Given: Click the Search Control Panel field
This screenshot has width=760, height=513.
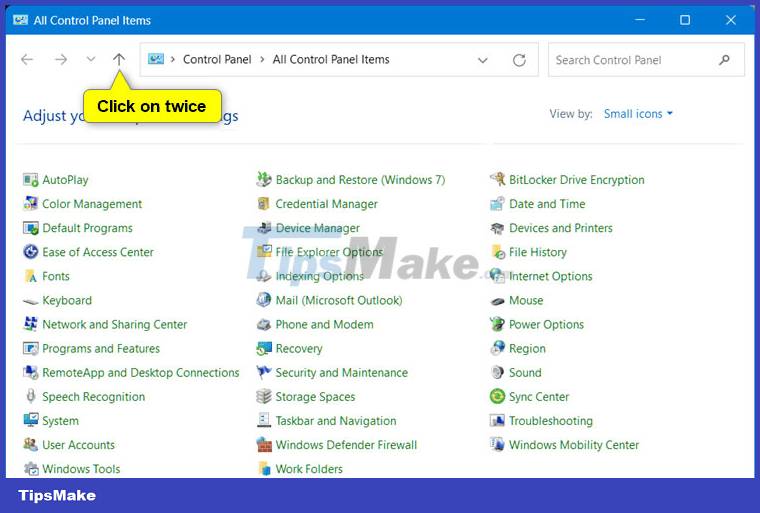Looking at the screenshot, I should (x=646, y=60).
